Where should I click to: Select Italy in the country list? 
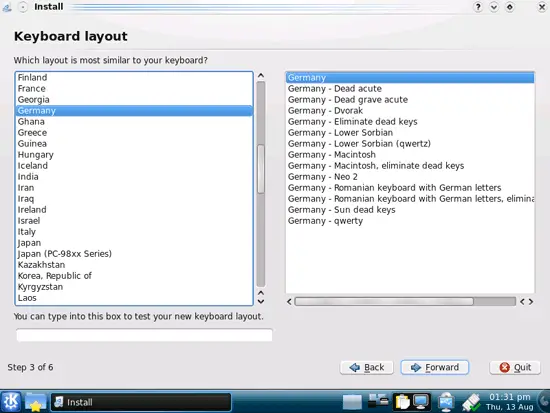tap(134, 232)
